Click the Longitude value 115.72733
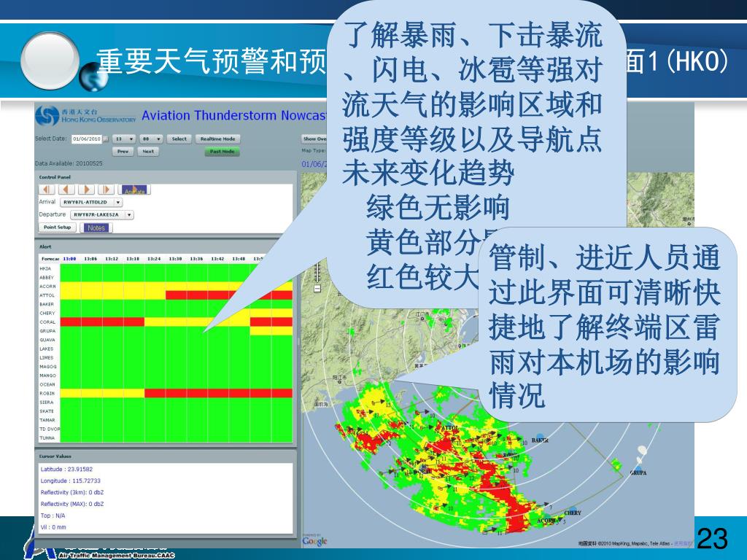The image size is (747, 560). [x=86, y=481]
